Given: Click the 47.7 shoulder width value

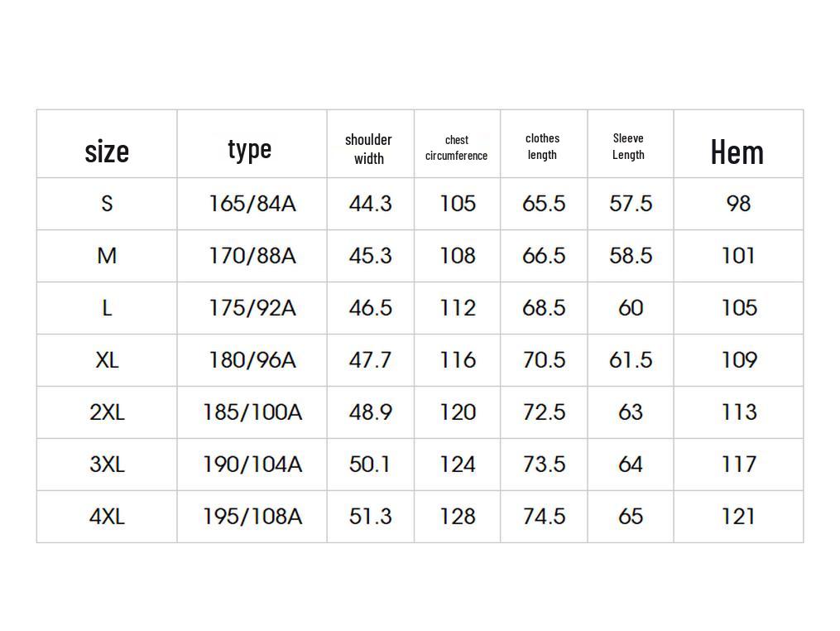Looking at the screenshot, I should point(370,360).
